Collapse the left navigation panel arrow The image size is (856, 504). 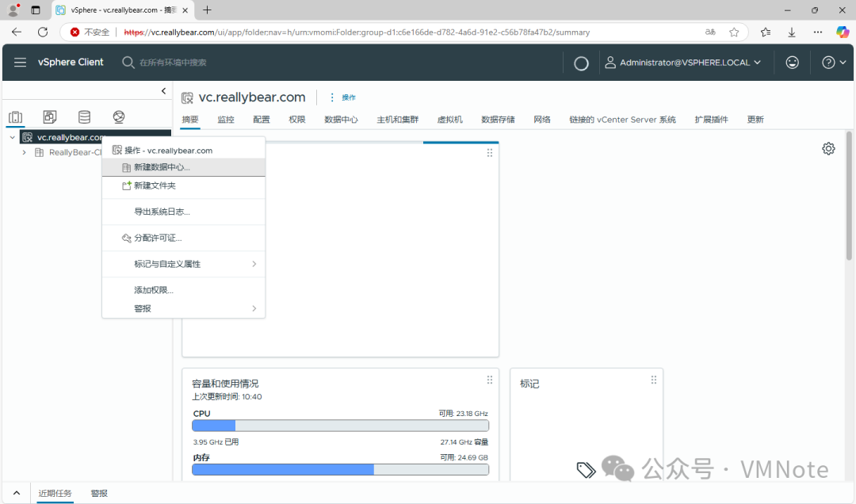click(x=163, y=91)
